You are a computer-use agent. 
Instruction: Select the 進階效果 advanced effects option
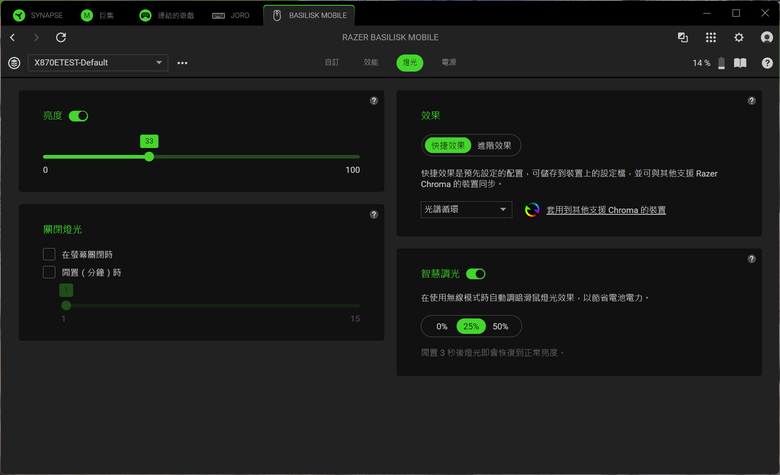[494, 145]
